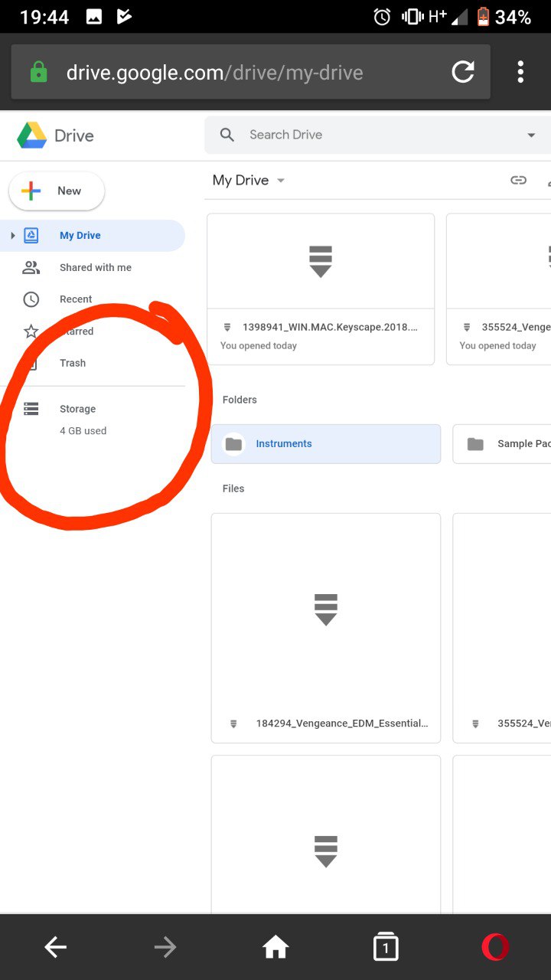
Task: Open the My Drive title dropdown
Action: click(249, 181)
